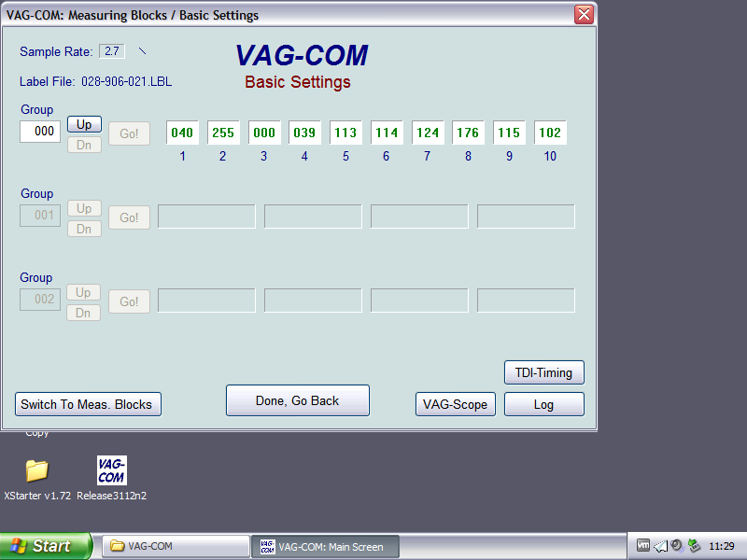Open the VAG-Scope button
The width and height of the screenshot is (747, 560).
click(x=455, y=404)
